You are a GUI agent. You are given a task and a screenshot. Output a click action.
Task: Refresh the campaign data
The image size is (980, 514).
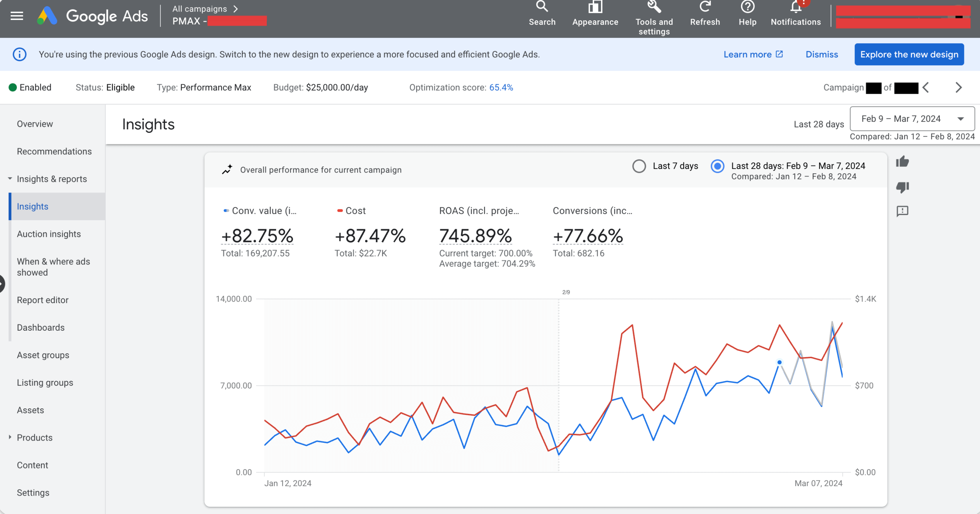tap(705, 14)
